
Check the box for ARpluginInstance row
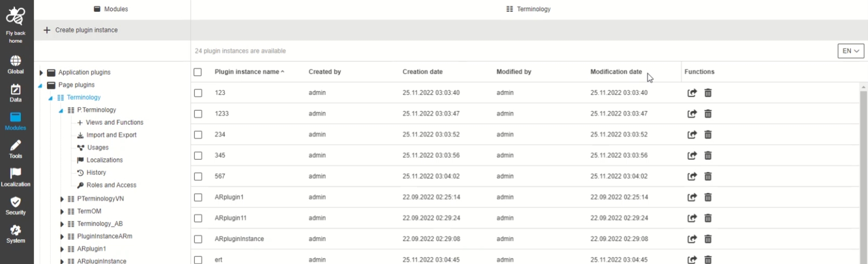click(x=198, y=239)
